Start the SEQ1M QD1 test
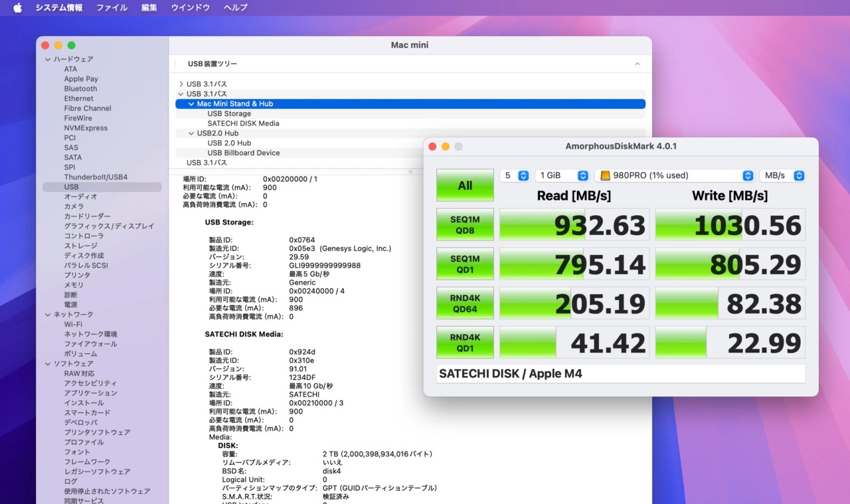Screen dimensions: 850x504 [x=465, y=264]
